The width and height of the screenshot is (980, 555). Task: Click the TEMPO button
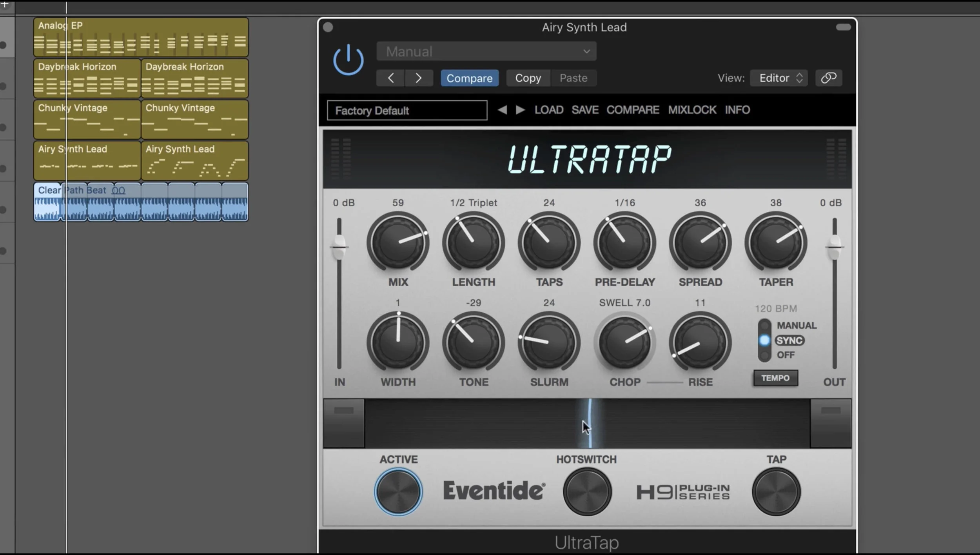point(775,378)
